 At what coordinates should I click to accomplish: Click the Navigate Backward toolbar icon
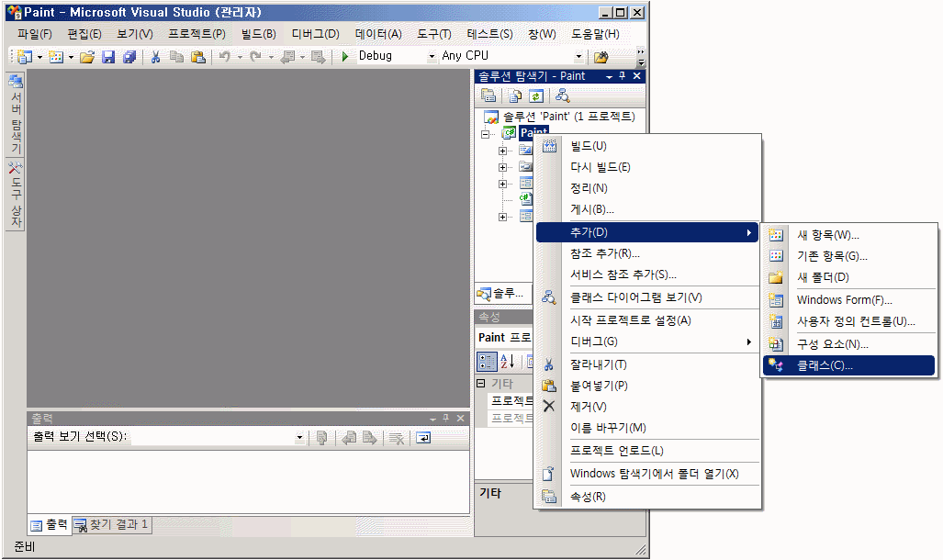pos(288,57)
